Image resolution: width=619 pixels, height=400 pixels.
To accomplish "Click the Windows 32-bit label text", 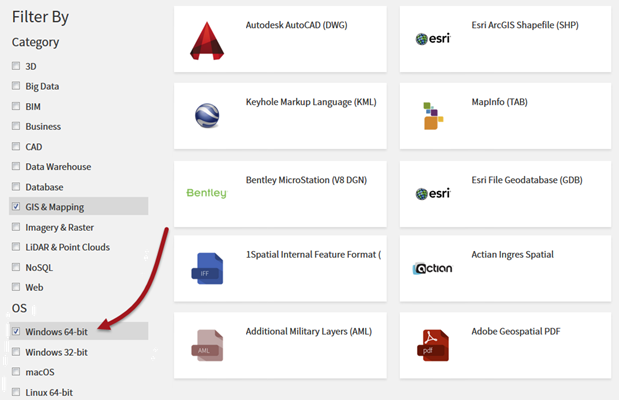I will (x=56, y=352).
